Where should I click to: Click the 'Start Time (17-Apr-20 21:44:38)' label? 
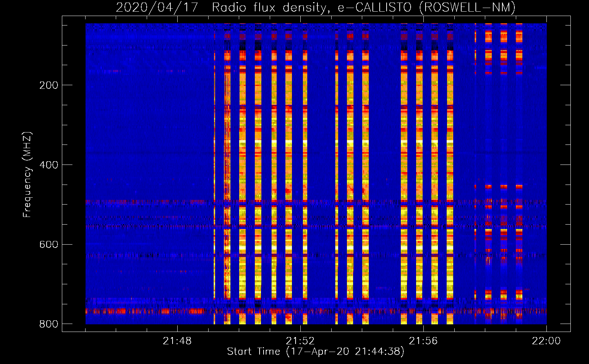pos(316,352)
